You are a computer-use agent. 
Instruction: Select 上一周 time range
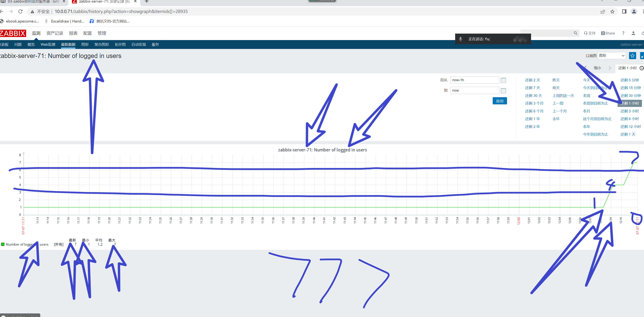coord(558,103)
